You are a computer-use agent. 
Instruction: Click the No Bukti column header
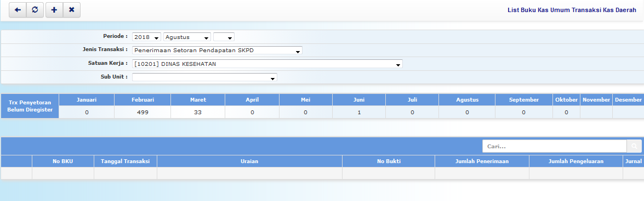click(389, 161)
